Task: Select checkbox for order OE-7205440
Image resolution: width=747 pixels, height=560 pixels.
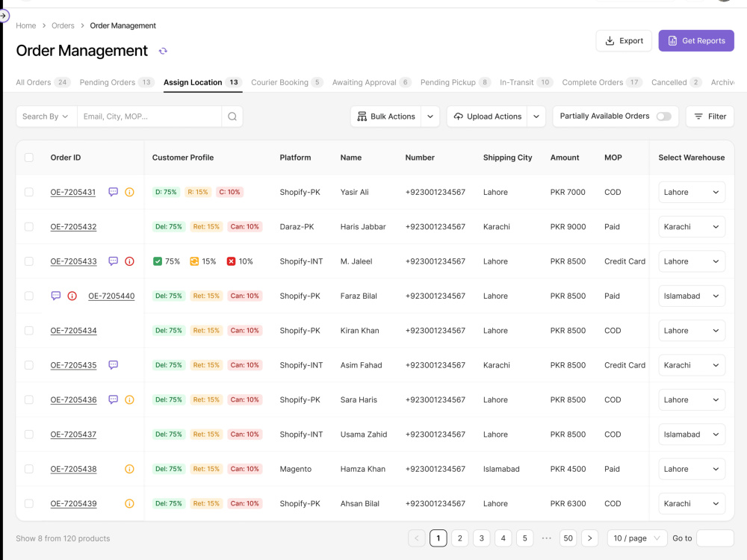Action: tap(29, 296)
